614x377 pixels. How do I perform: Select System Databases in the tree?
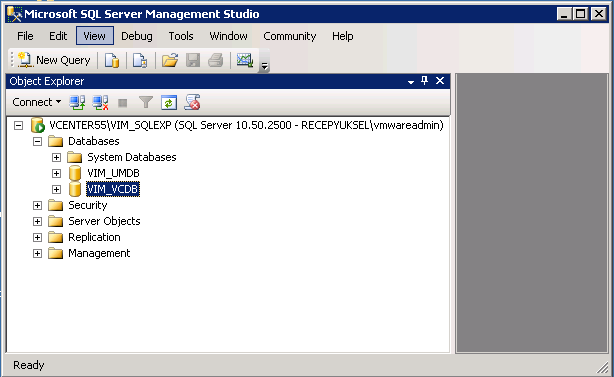point(132,157)
